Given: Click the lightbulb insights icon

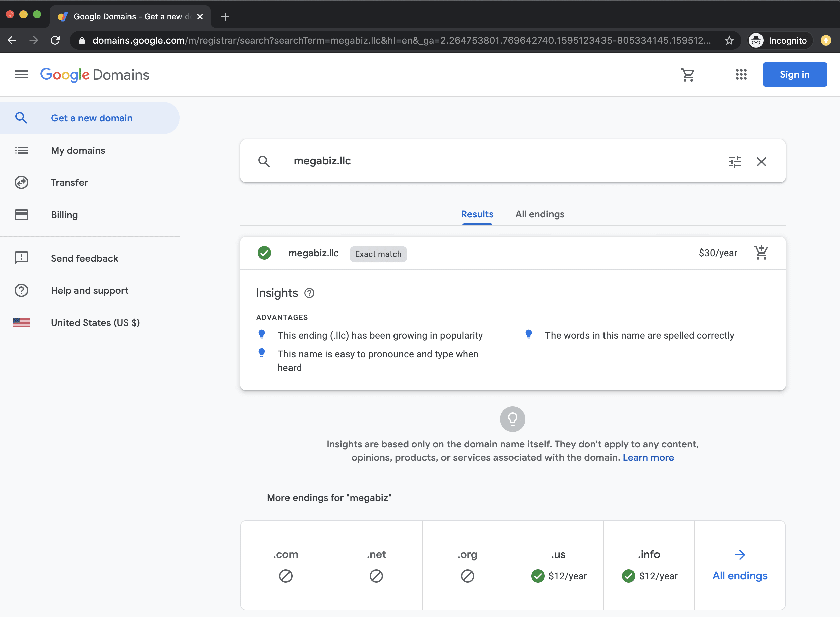Looking at the screenshot, I should pos(512,419).
